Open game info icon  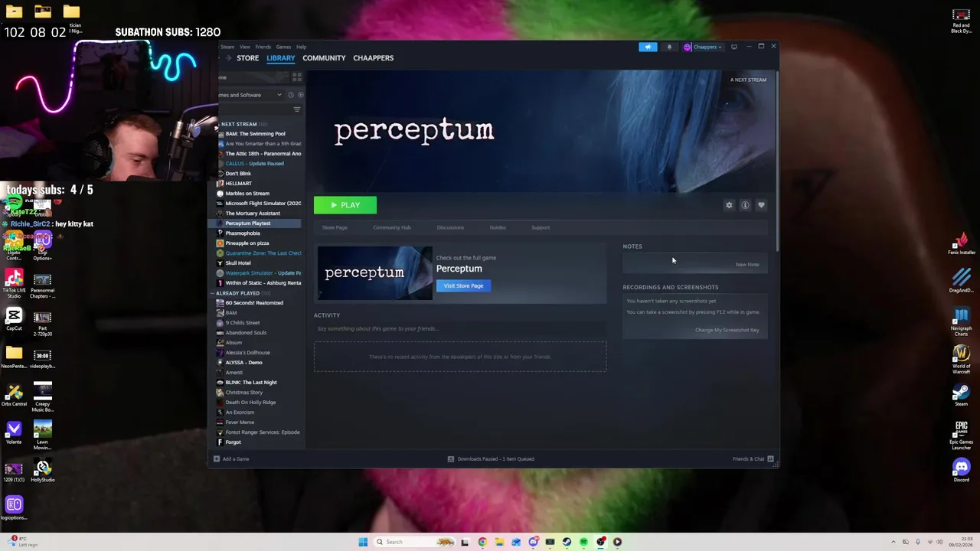tap(745, 205)
